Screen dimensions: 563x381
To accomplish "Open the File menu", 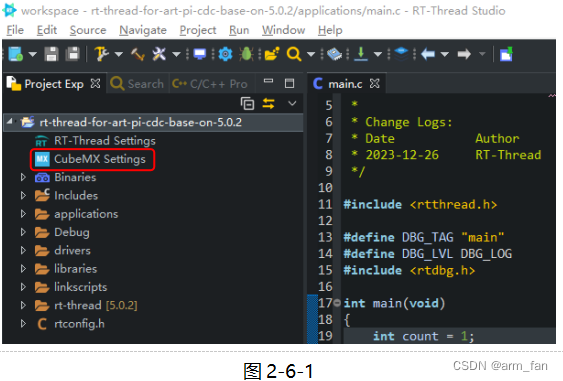I will [x=15, y=30].
